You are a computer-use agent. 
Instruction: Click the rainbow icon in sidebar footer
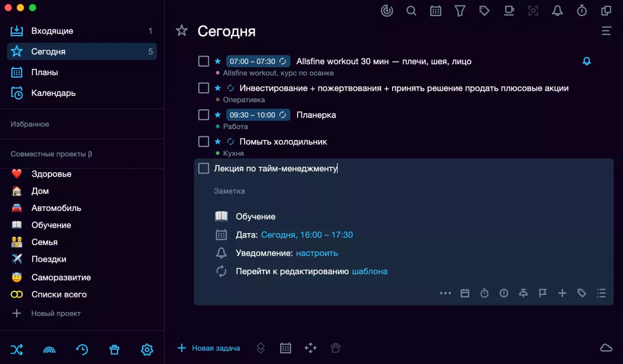tap(49, 350)
